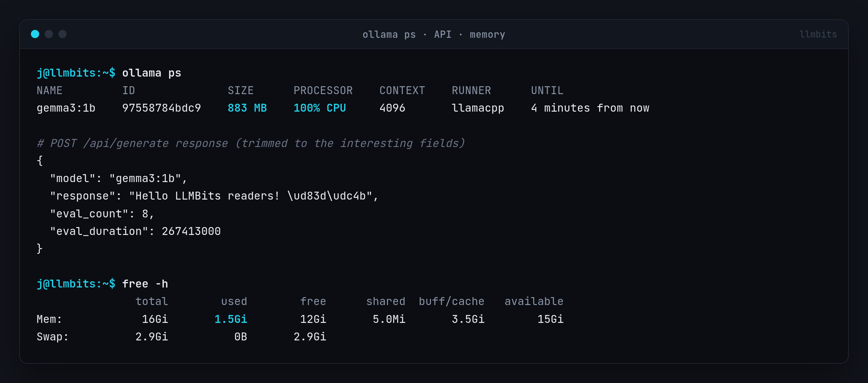Select the model ID '97558784bdc9'
868x383 pixels.
pos(161,108)
